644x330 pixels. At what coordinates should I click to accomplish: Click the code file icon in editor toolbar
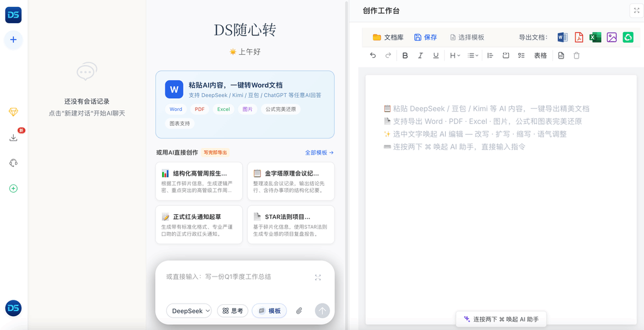coord(561,55)
